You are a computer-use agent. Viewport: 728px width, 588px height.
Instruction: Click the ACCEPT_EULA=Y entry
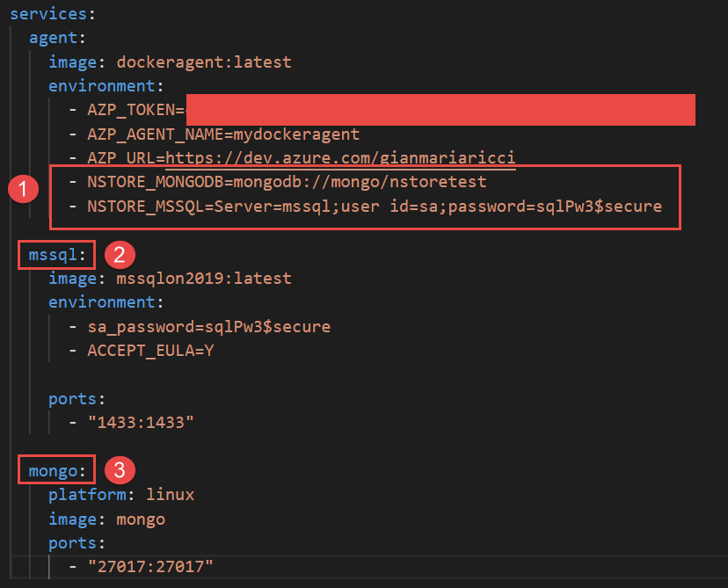pyautogui.click(x=150, y=351)
